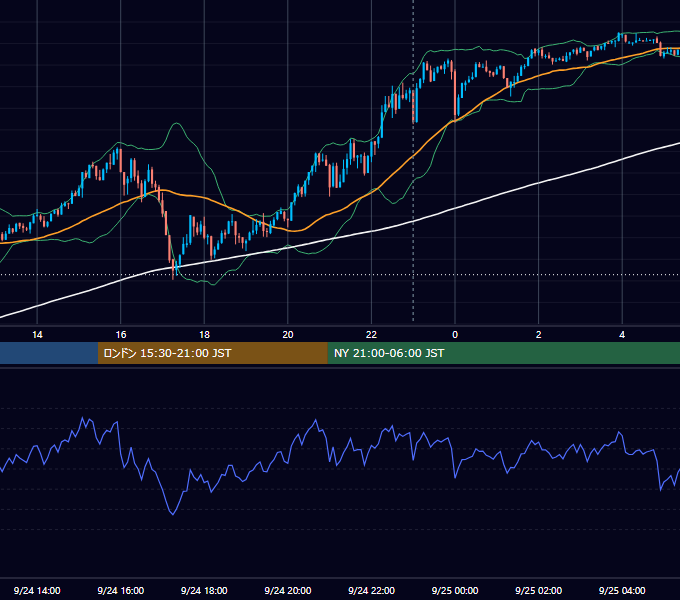Image resolution: width=680 pixels, height=600 pixels.
Task: Click the 9/25 04:00 date label
Action: 622,590
